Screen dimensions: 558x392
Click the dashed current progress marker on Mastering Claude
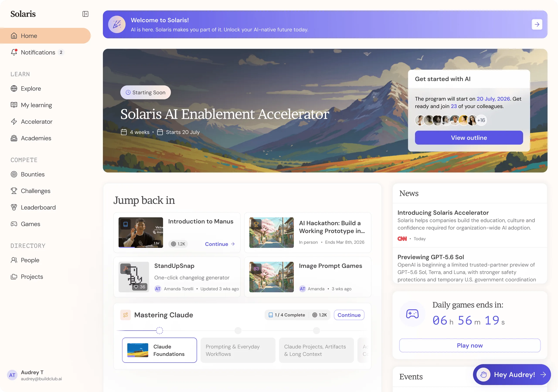point(159,330)
